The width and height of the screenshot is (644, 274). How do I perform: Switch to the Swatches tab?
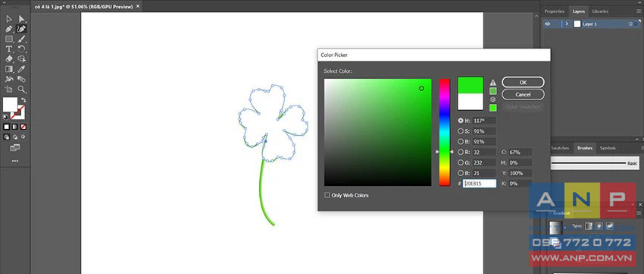[560, 148]
